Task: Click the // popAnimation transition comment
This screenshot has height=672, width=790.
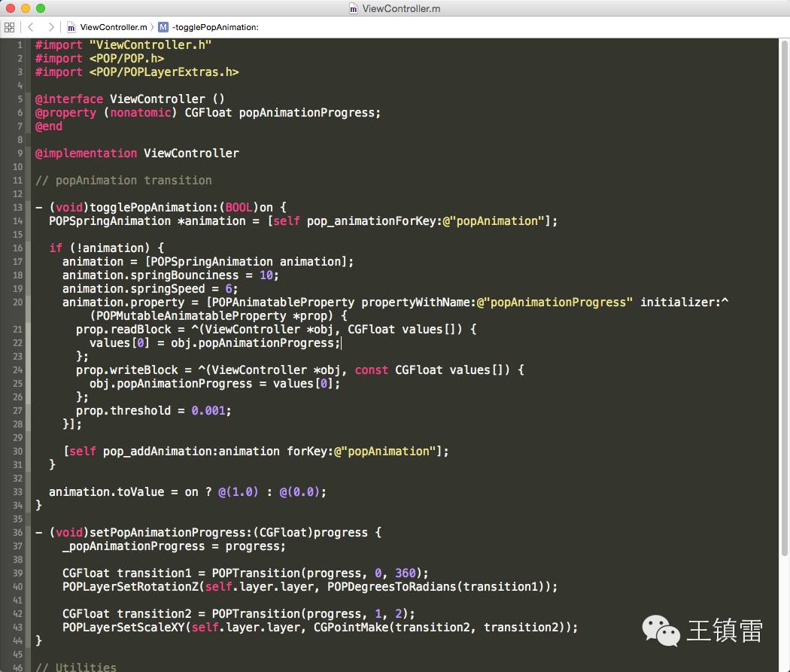Action: pyautogui.click(x=123, y=181)
